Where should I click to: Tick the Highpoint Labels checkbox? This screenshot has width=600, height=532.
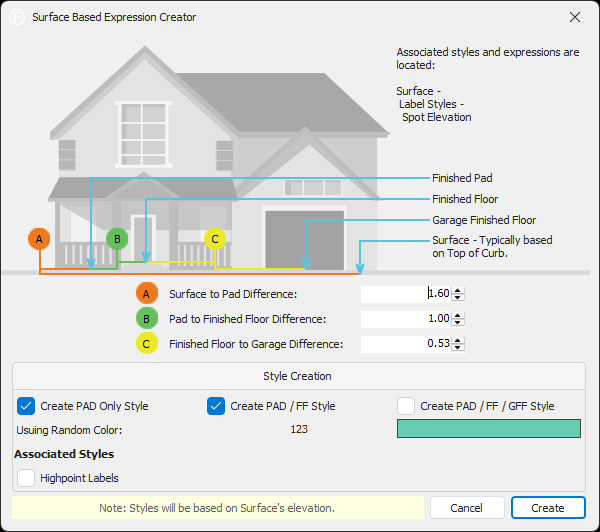pos(27,478)
